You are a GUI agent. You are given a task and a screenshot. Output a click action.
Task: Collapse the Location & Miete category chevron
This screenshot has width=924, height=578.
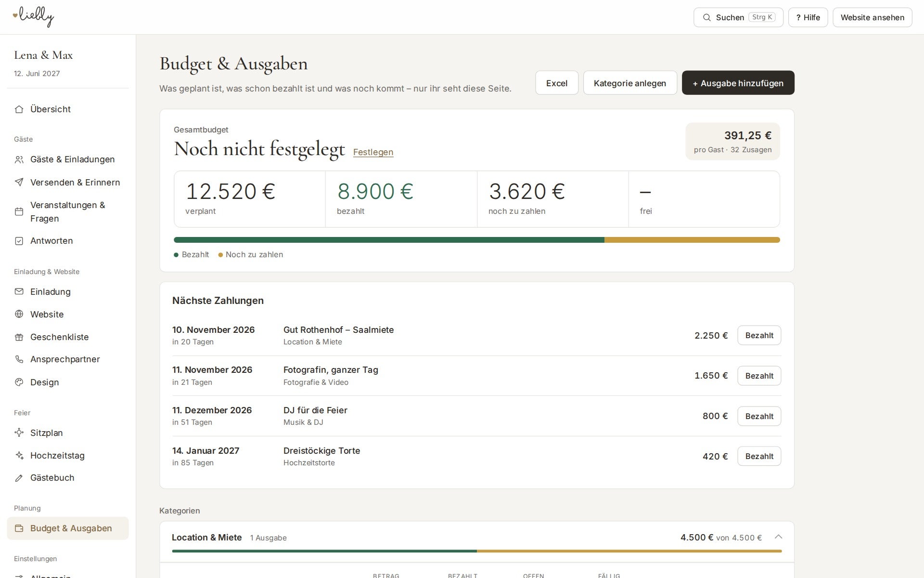(x=778, y=537)
